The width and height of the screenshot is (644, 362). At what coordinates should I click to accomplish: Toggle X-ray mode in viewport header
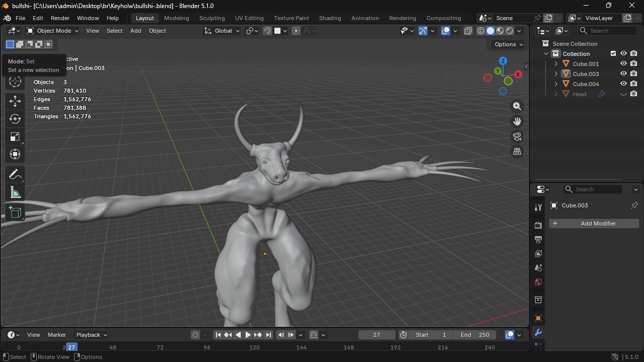[468, 31]
